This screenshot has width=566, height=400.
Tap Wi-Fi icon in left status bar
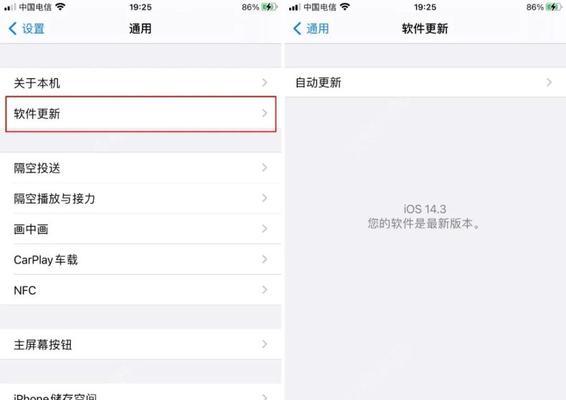pos(60,7)
